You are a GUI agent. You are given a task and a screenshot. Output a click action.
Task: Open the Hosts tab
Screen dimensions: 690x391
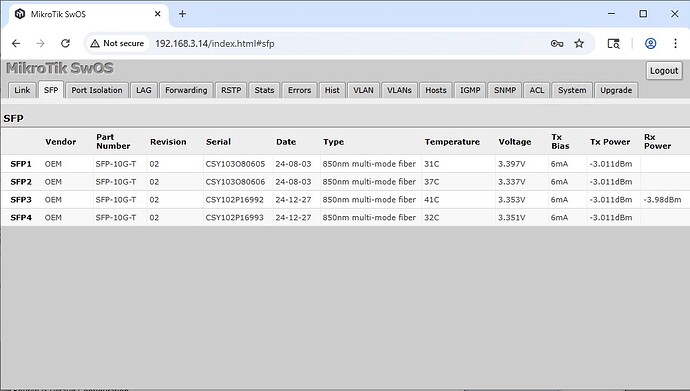coord(436,90)
